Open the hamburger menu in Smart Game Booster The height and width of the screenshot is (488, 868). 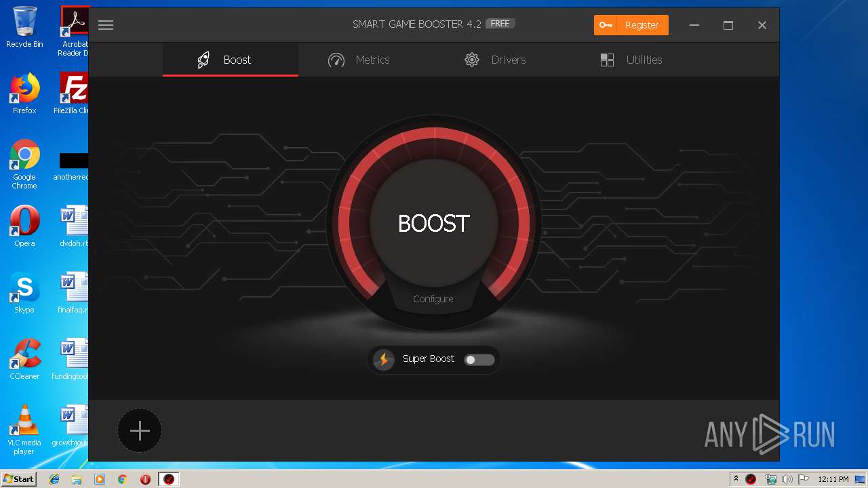105,25
